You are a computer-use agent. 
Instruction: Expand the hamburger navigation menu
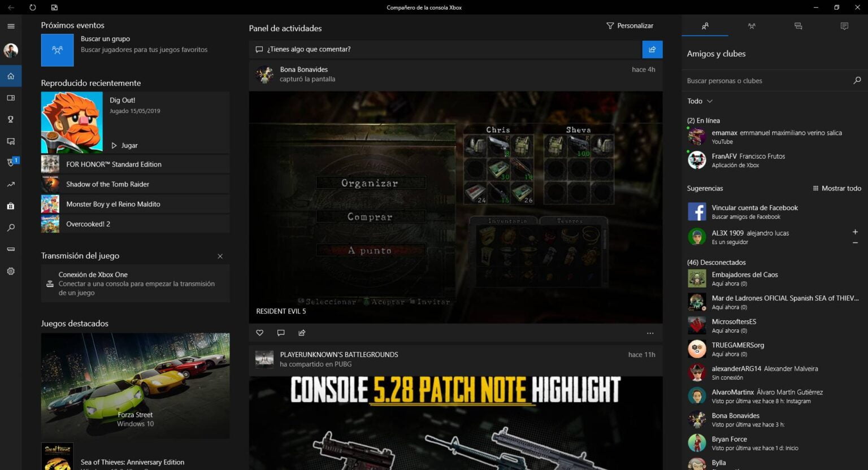pyautogui.click(x=11, y=26)
